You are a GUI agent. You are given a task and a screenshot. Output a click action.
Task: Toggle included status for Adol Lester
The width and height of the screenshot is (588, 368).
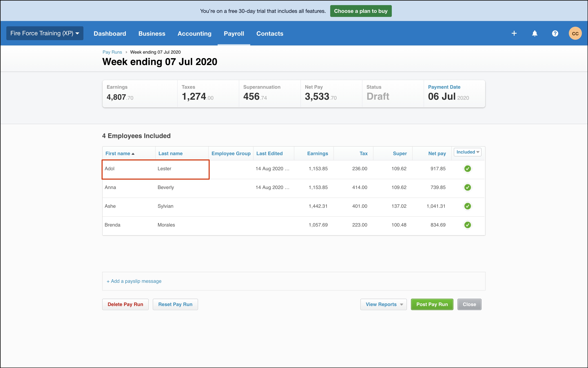pos(467,168)
